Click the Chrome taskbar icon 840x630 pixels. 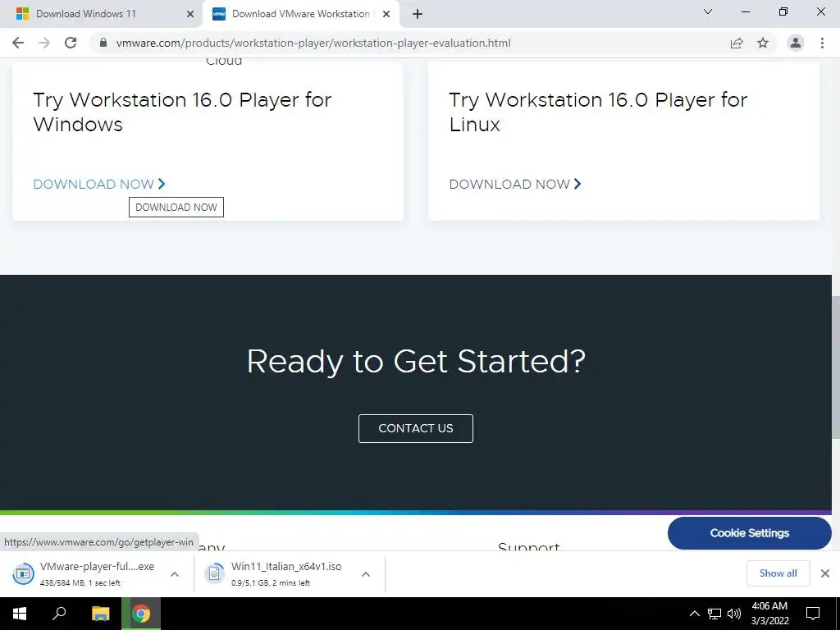141,614
